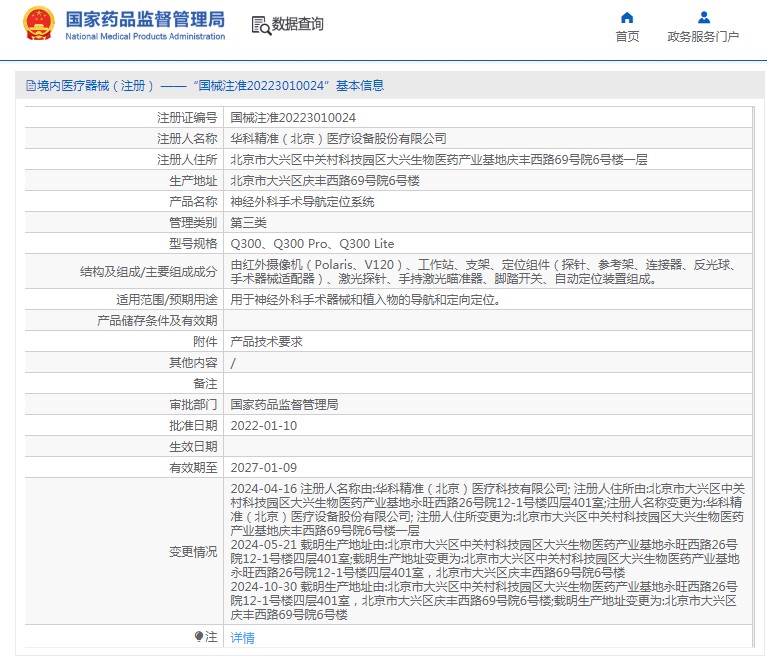Click the 数据查询 heading text

[x=298, y=25]
